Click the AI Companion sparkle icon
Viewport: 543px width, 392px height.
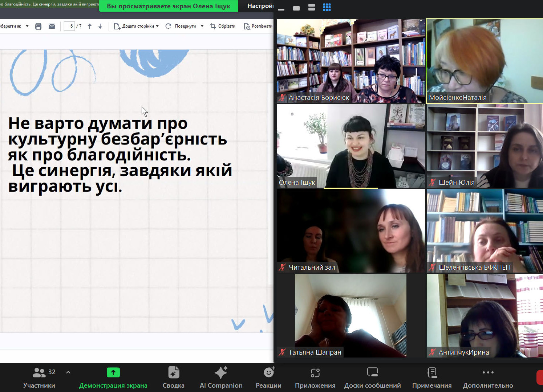221,372
